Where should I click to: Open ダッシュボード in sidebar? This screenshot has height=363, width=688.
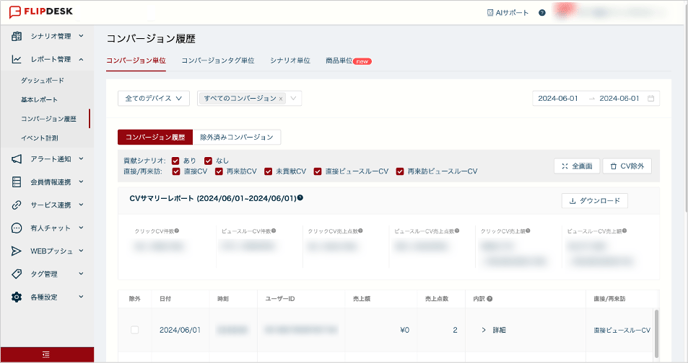pos(43,80)
